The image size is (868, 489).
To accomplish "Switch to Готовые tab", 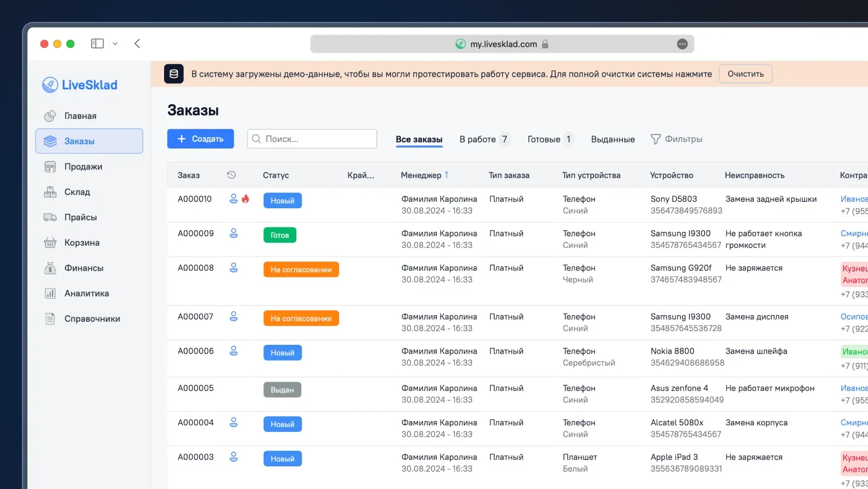I will pos(550,139).
